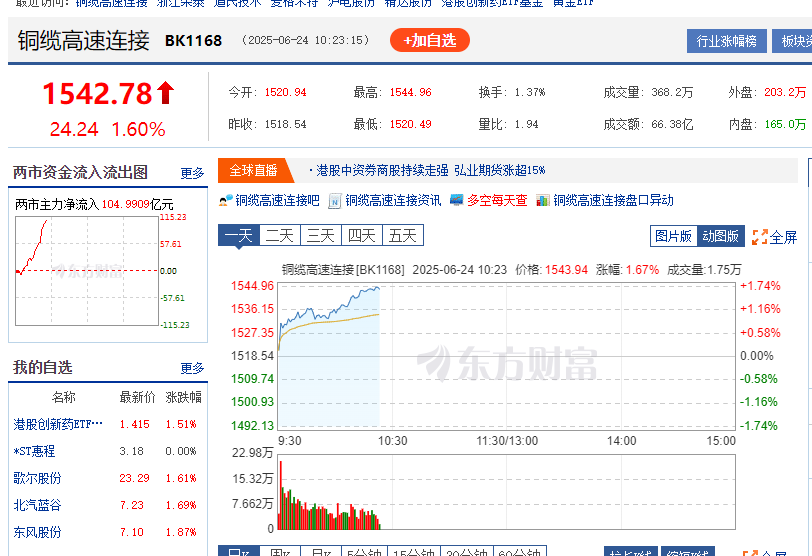Screen dimensions: 812x556
Task: Select the 三天 time range tab
Action: coord(321,236)
